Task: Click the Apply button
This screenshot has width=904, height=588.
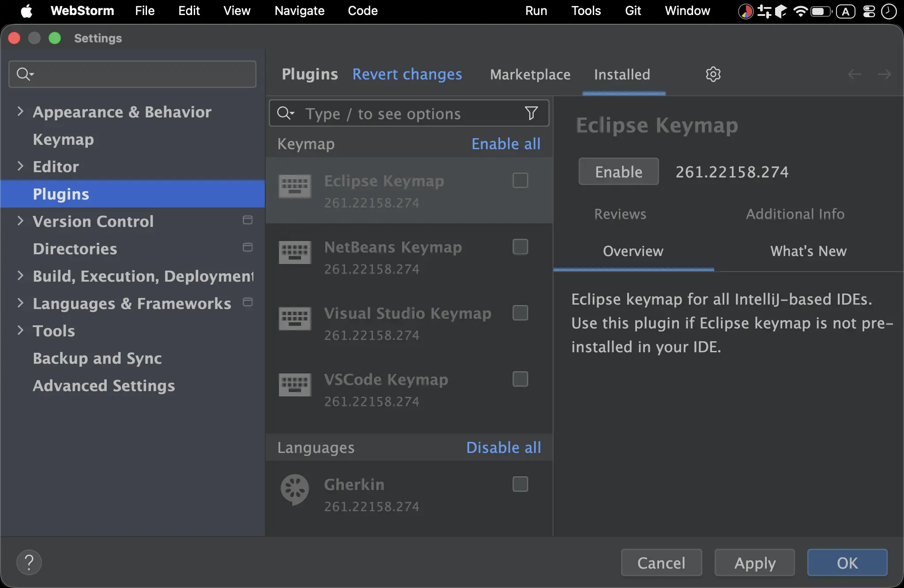Action: click(x=755, y=563)
